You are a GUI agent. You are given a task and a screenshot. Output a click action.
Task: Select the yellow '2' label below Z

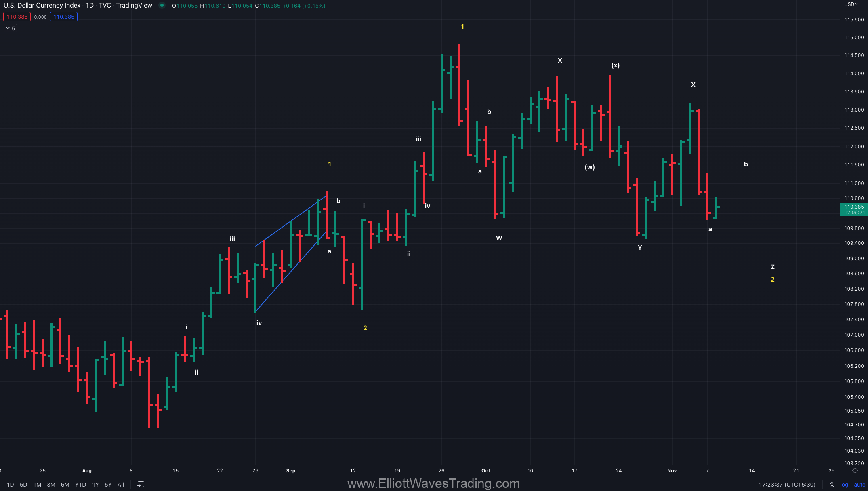point(773,280)
